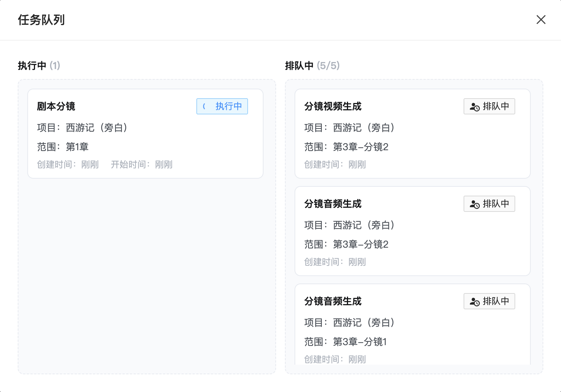Click the 范围：第1章 text on running card

(x=63, y=147)
